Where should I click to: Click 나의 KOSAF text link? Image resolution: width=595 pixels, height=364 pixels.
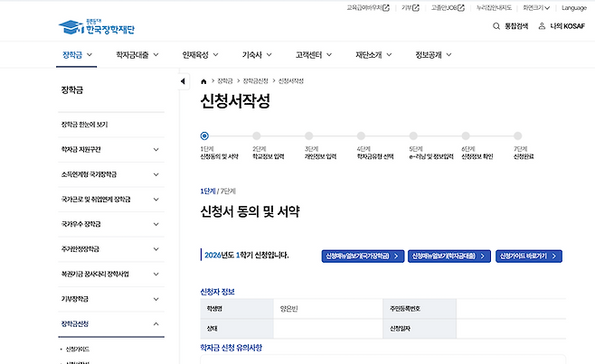(x=568, y=26)
